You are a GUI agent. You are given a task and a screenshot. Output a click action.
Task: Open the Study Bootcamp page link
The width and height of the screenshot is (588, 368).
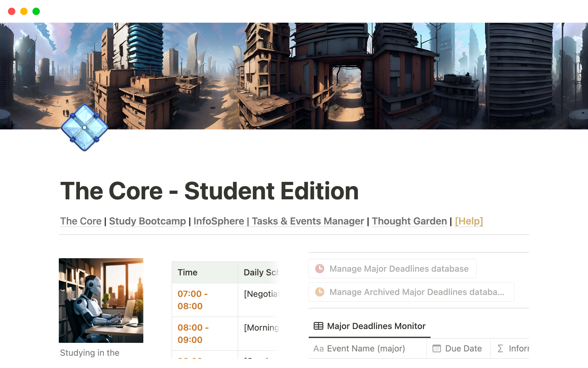point(147,221)
